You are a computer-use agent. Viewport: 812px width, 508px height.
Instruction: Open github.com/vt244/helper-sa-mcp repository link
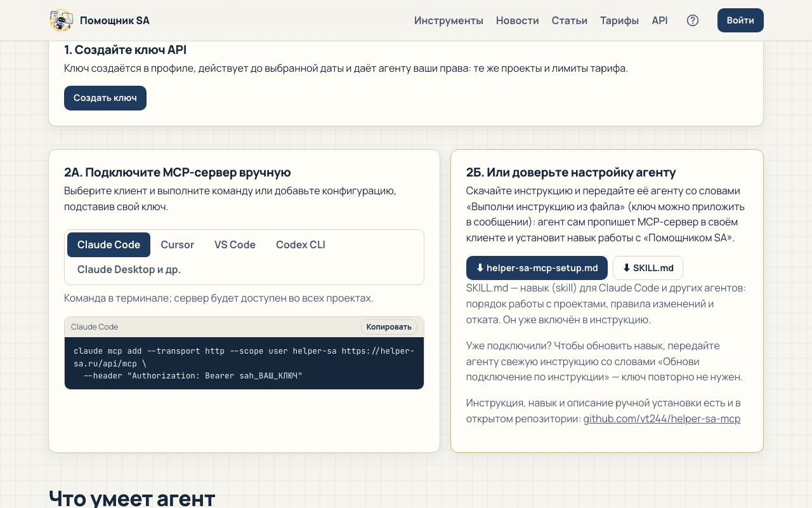click(x=662, y=419)
